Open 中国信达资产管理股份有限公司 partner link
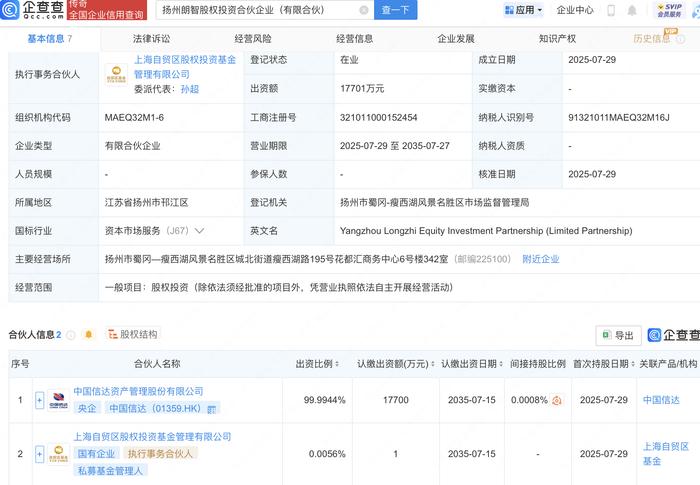 coord(138,392)
